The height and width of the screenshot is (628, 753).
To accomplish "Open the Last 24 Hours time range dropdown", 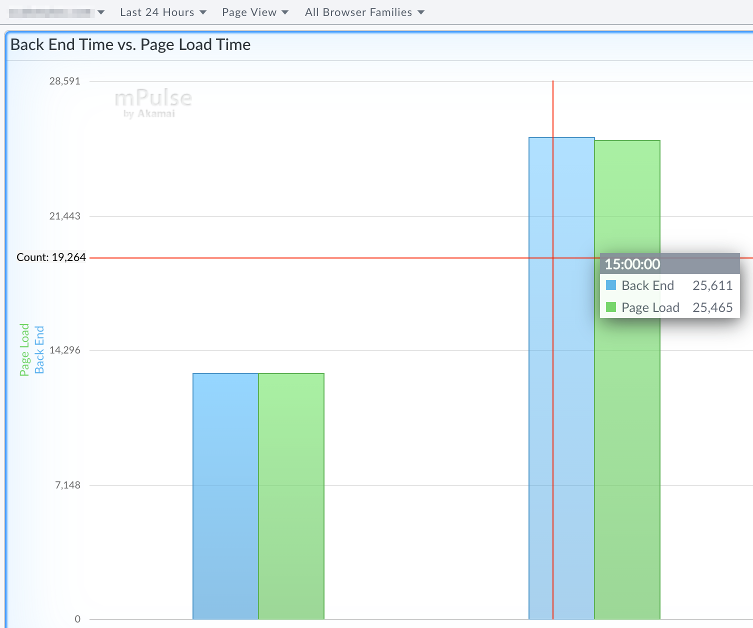I will [162, 12].
